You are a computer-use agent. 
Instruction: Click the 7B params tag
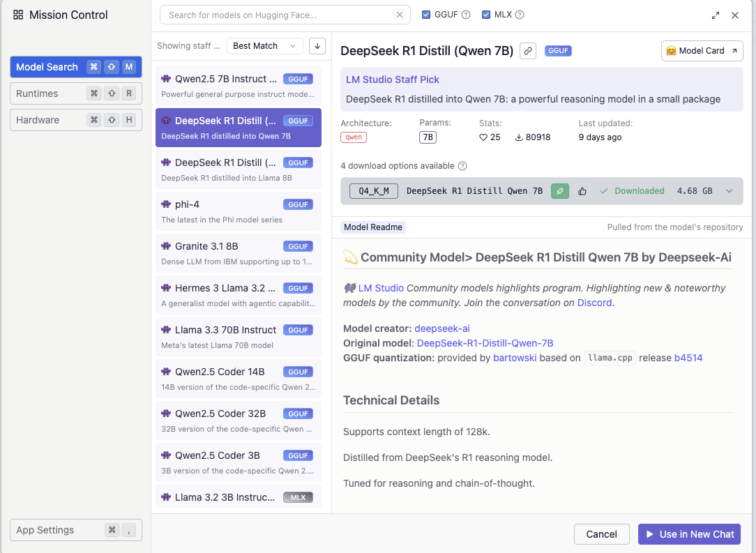pos(428,137)
